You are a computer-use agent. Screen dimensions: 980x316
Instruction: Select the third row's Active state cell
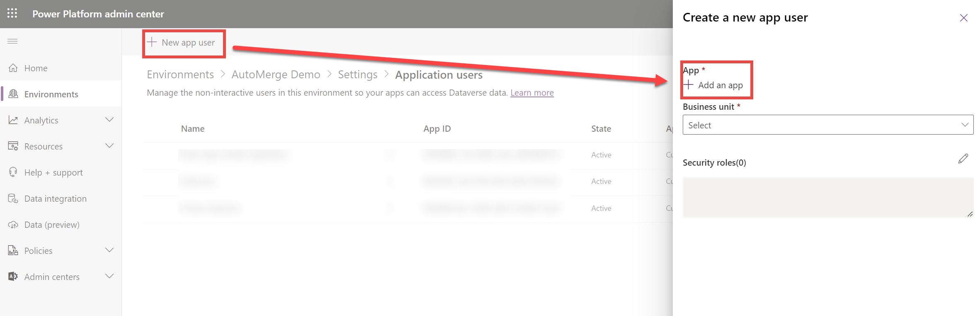click(x=601, y=208)
